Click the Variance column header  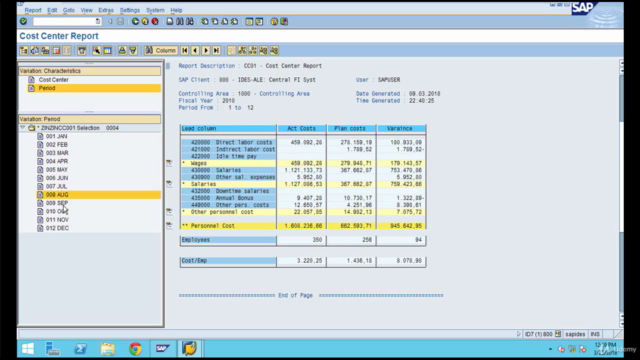pyautogui.click(x=401, y=129)
